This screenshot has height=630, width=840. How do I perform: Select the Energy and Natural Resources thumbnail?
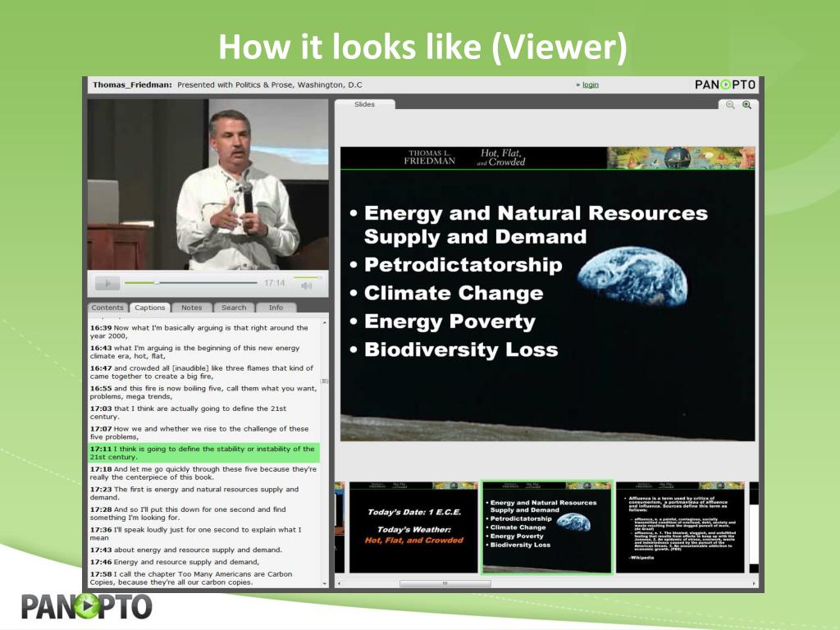(x=547, y=527)
